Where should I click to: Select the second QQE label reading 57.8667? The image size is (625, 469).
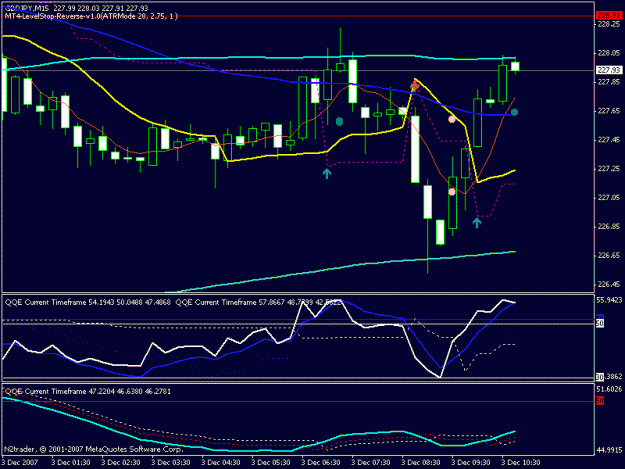(x=258, y=302)
